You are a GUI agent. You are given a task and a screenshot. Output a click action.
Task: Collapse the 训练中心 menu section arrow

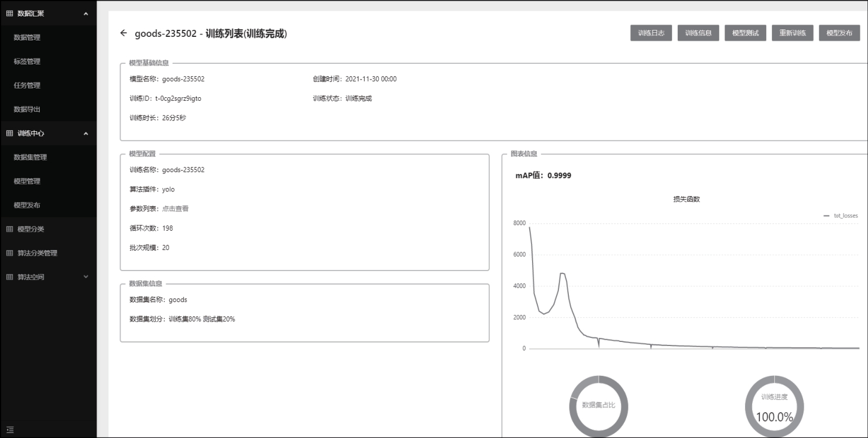(86, 134)
